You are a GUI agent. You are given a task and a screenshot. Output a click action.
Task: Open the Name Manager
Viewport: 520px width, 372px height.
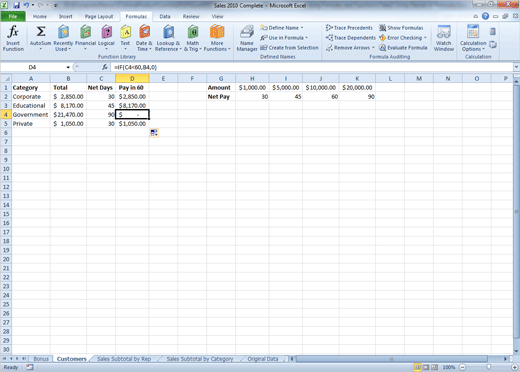[x=247, y=38]
